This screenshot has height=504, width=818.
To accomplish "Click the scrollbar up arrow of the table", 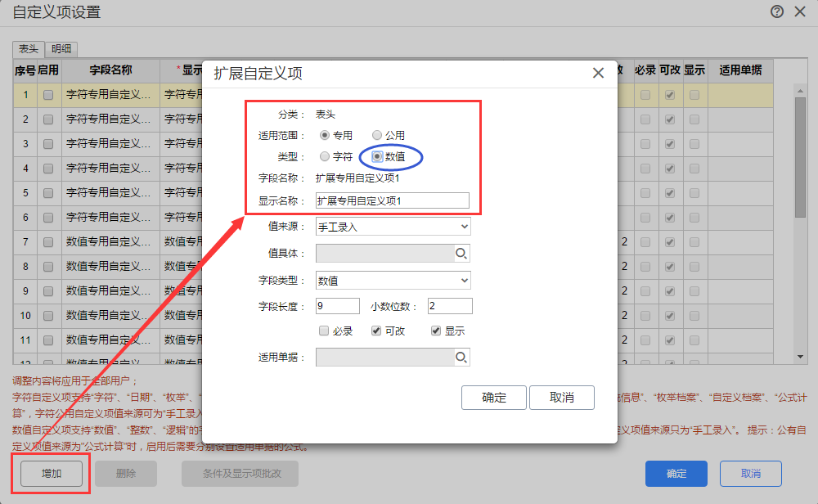I will pyautogui.click(x=800, y=91).
